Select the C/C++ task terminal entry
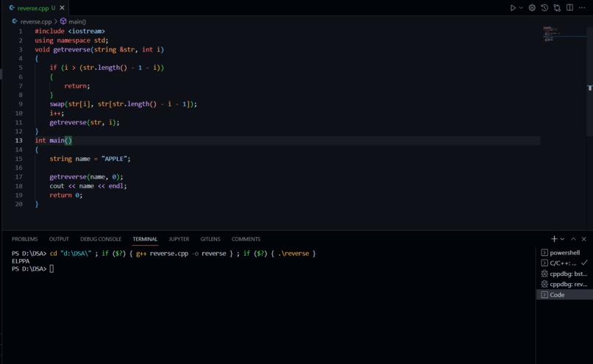The width and height of the screenshot is (593, 364). click(x=564, y=263)
